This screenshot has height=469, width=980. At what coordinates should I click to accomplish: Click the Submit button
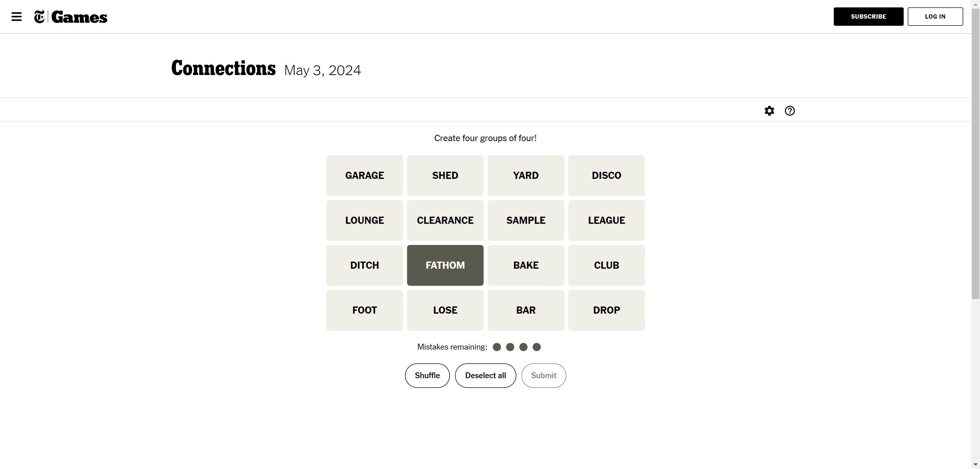pyautogui.click(x=544, y=375)
